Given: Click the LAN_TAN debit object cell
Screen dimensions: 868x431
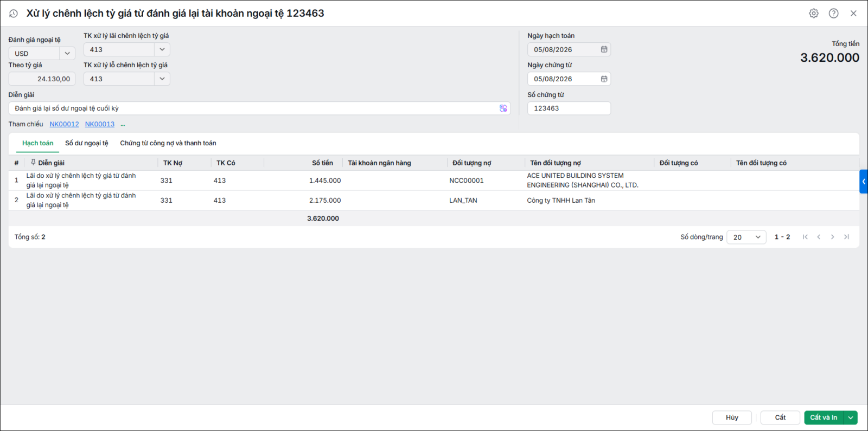Looking at the screenshot, I should (463, 201).
